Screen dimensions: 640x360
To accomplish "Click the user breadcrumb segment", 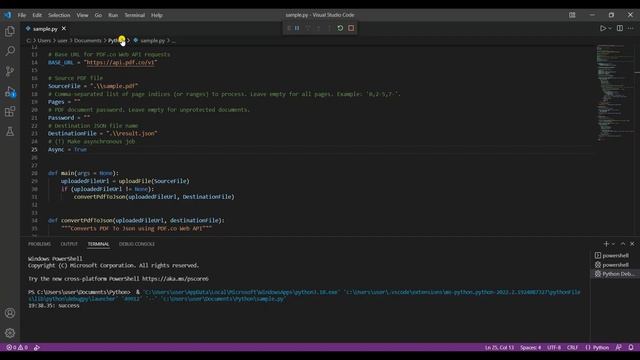I will pos(62,40).
